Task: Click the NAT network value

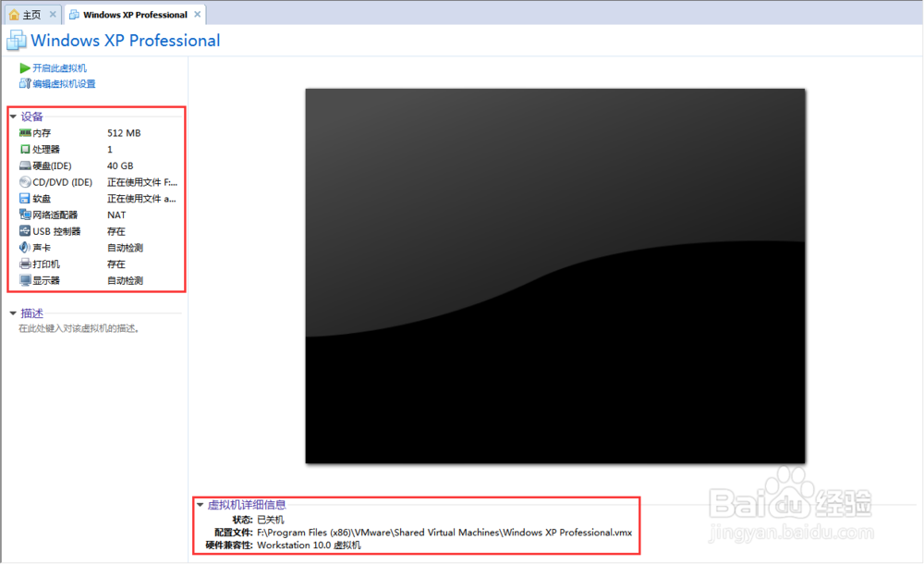Action: pos(116,215)
